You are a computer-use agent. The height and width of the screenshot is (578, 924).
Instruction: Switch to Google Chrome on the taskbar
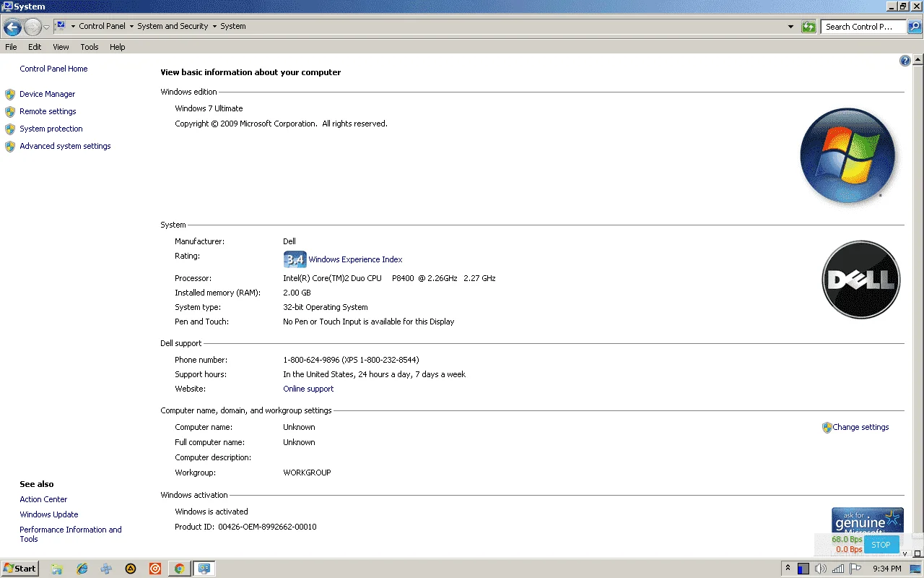point(180,569)
